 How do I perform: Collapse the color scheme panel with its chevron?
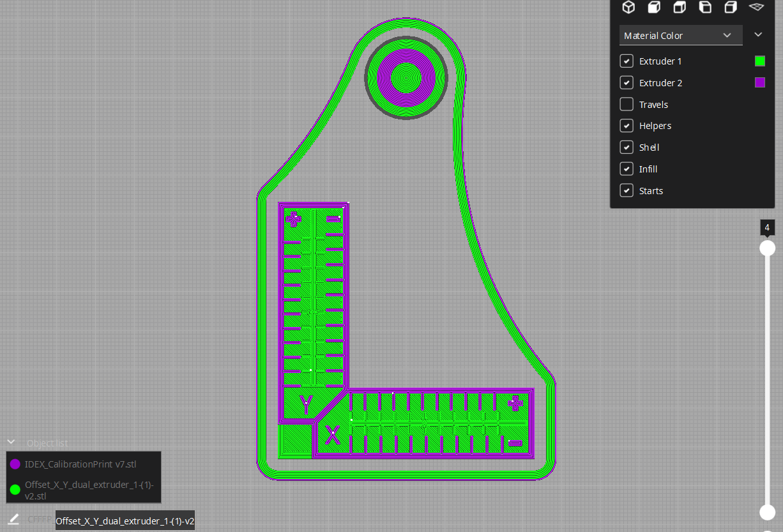pyautogui.click(x=758, y=34)
